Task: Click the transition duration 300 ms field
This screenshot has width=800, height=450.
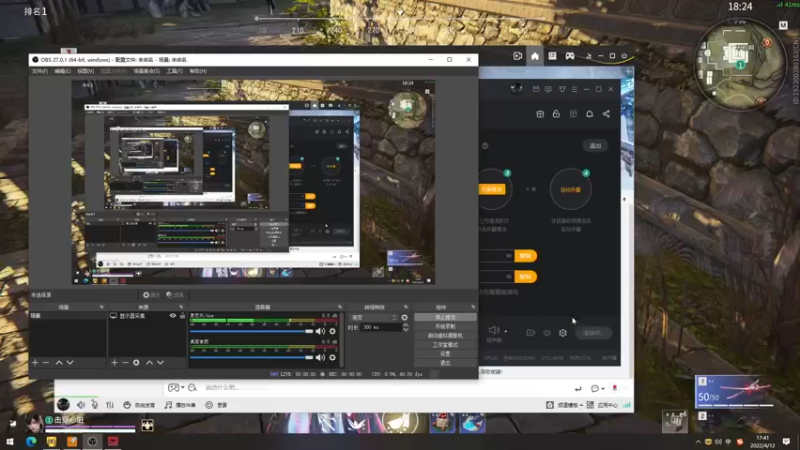Action: pos(381,327)
